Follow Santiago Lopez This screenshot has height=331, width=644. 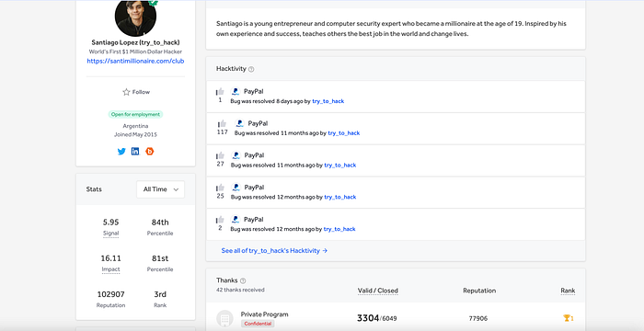(x=136, y=92)
